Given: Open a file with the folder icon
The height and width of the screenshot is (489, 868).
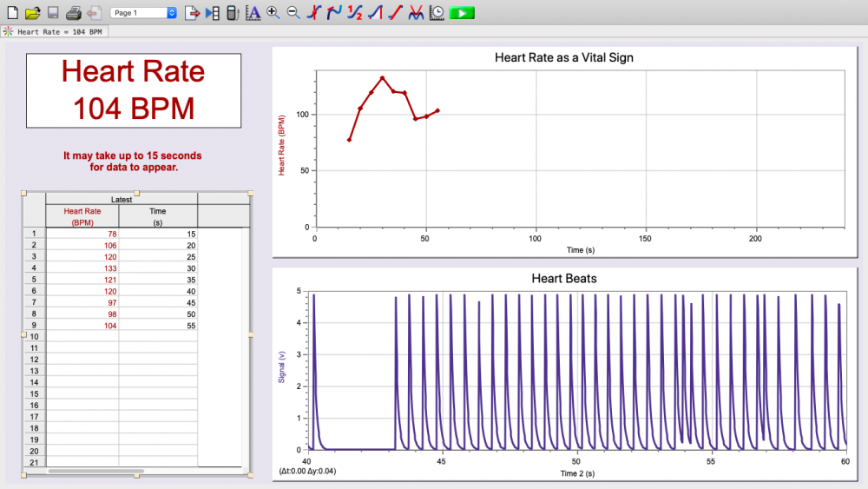Looking at the screenshot, I should click(33, 13).
